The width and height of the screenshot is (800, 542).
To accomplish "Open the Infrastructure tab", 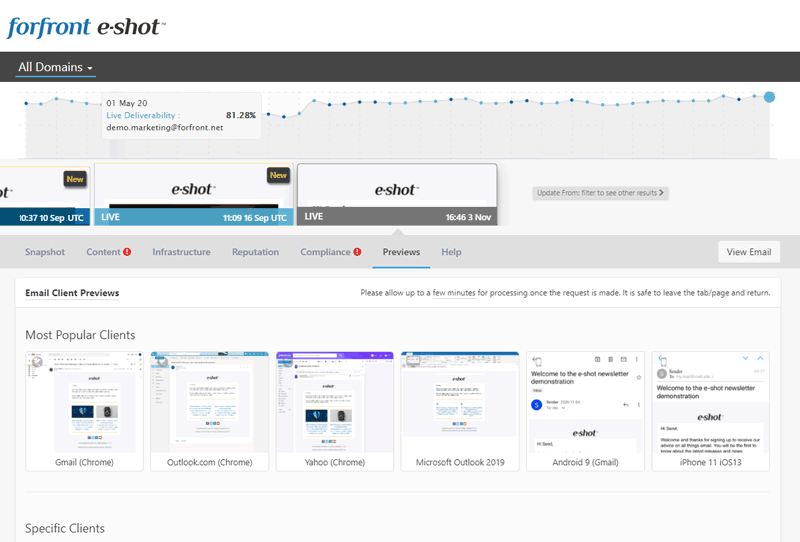I will pyautogui.click(x=181, y=252).
